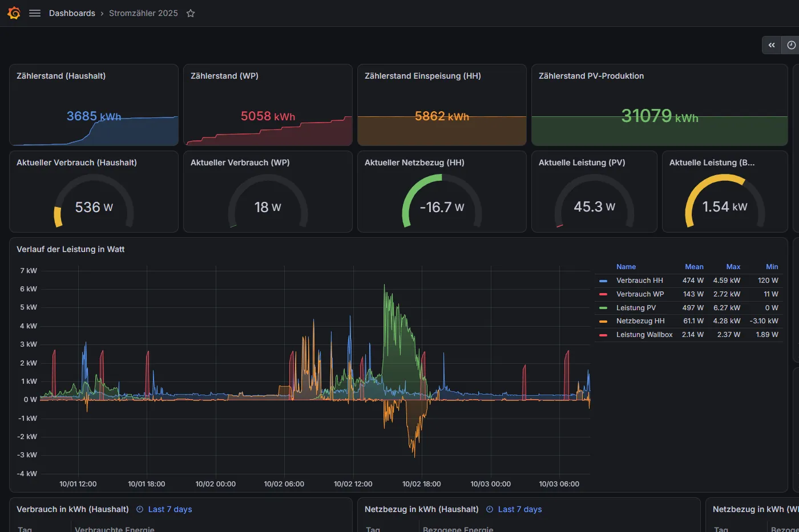Screen dimensions: 799x532
Task: Open the time picker clock icon
Action: coord(791,45)
